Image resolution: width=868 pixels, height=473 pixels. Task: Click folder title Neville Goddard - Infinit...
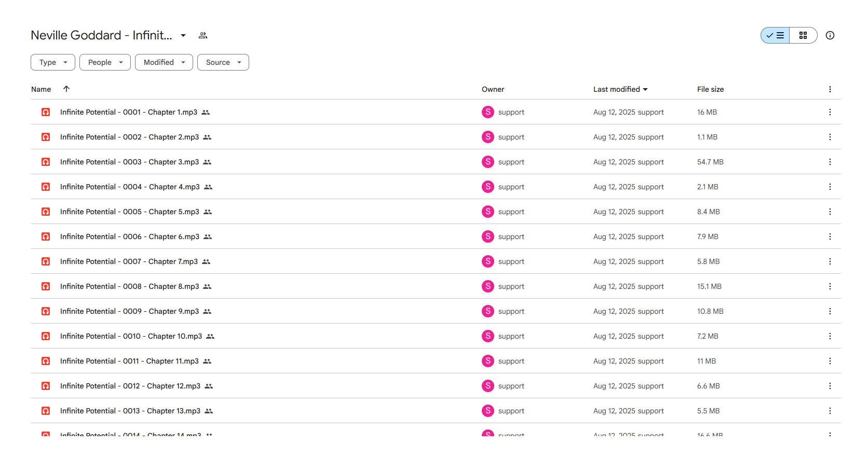pyautogui.click(x=101, y=35)
